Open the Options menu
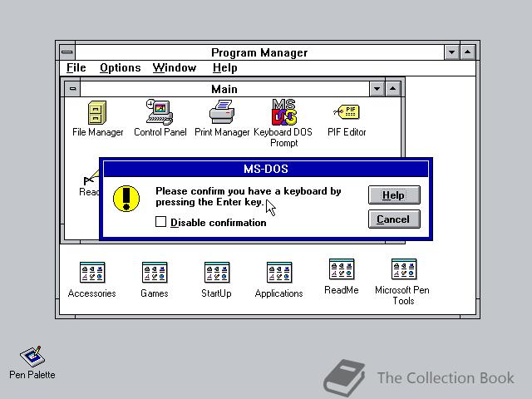 [x=120, y=68]
